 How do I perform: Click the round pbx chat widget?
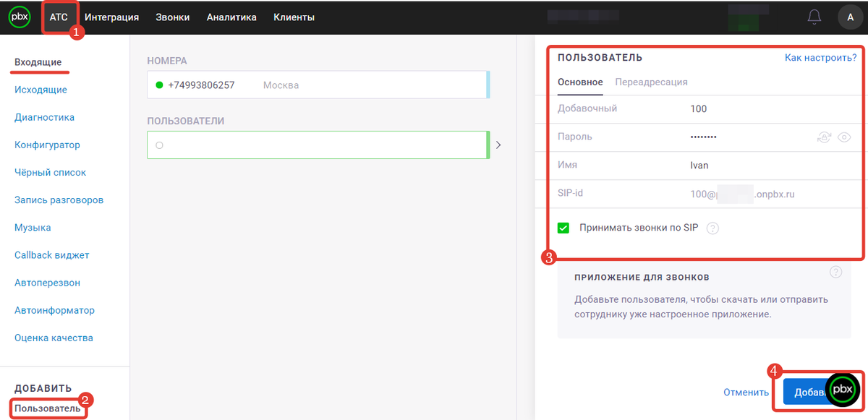(843, 390)
